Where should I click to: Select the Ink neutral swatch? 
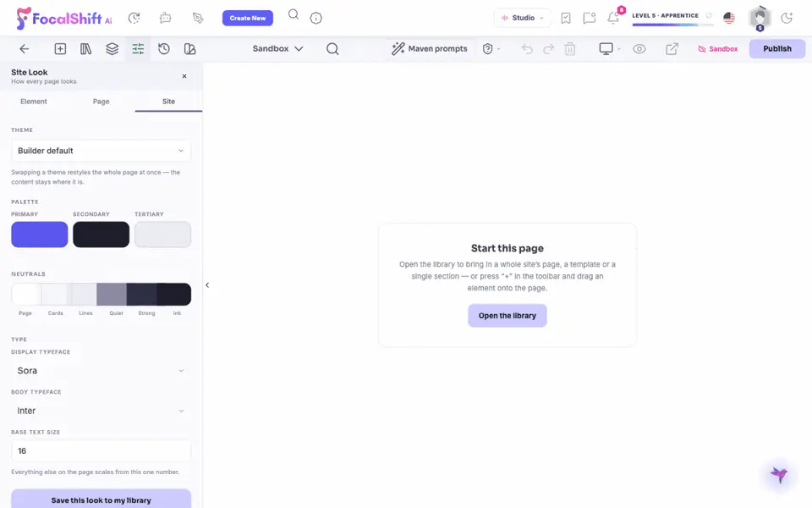[174, 295]
